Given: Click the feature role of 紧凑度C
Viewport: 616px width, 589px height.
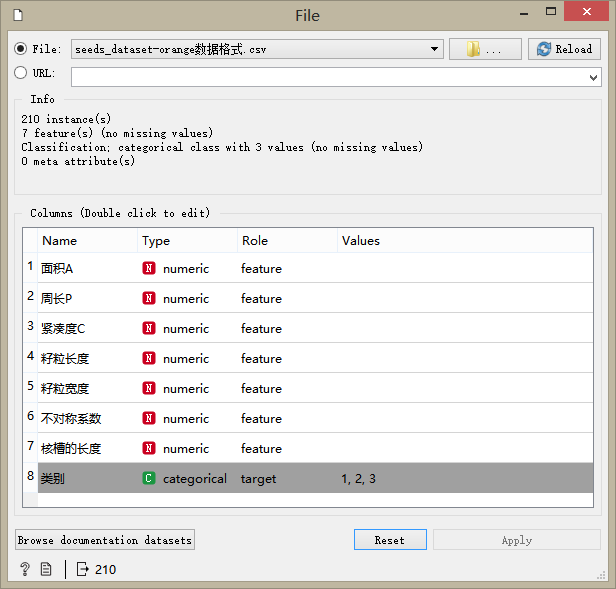Looking at the screenshot, I should point(261,328).
